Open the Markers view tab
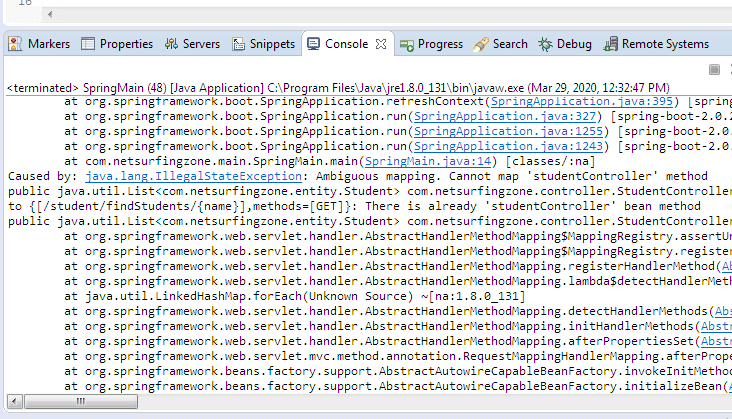Viewport: 732px width, 419px height. pos(39,44)
